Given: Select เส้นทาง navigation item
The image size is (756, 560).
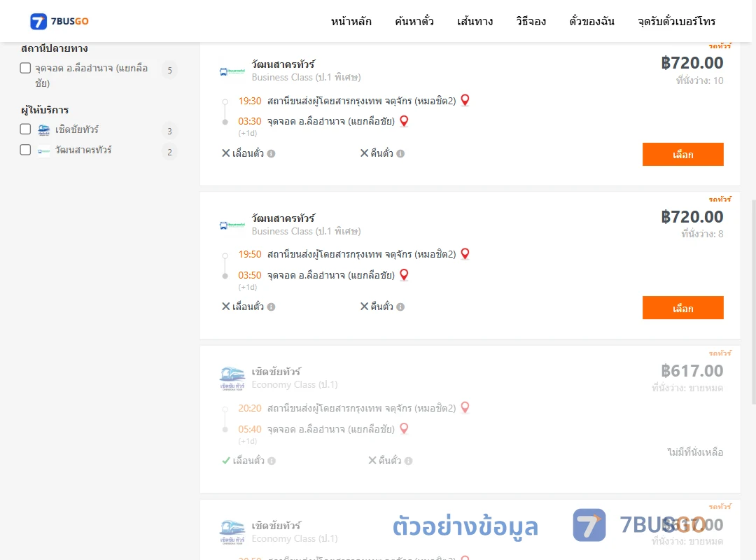Looking at the screenshot, I should click(475, 21).
